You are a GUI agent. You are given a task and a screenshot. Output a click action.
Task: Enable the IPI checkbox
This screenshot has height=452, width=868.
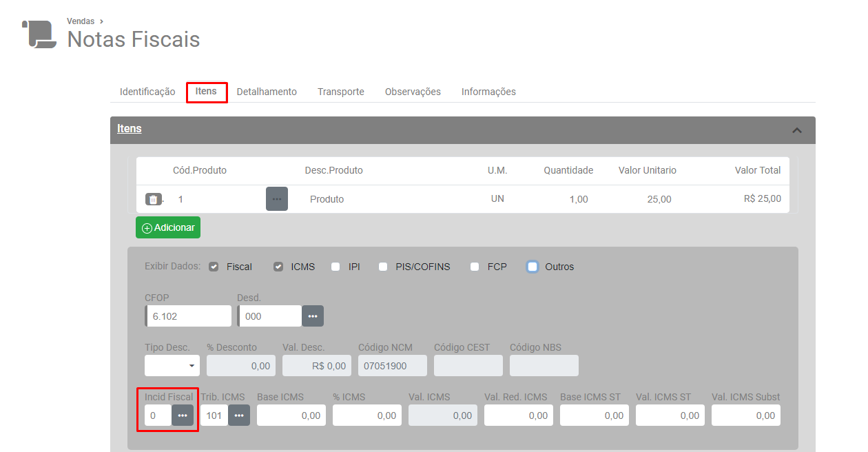coord(335,267)
